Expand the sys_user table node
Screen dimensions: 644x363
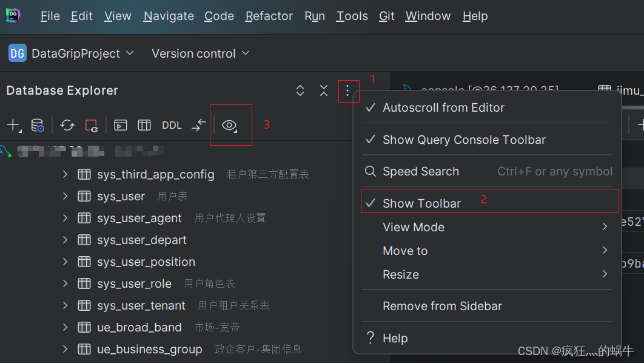[65, 196]
